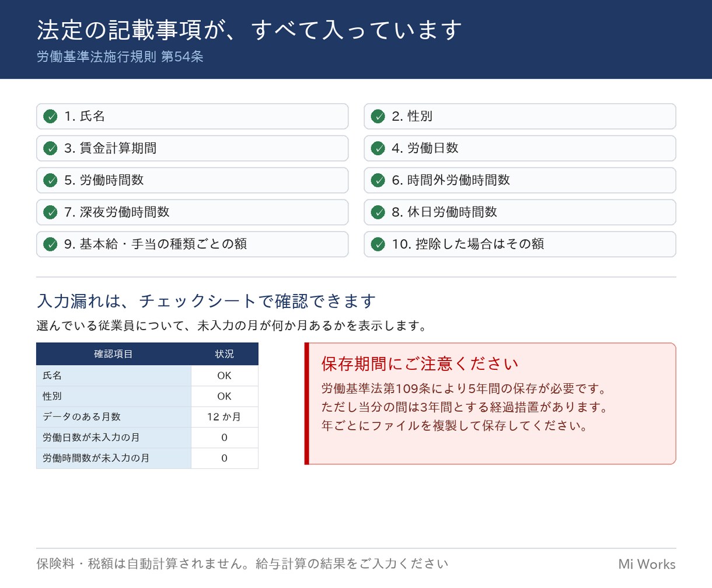
Task: Click table header cell '状況'
Action: click(x=225, y=354)
